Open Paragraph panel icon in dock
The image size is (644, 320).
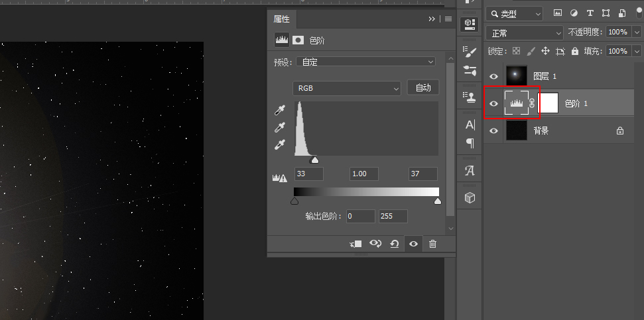tap(470, 143)
